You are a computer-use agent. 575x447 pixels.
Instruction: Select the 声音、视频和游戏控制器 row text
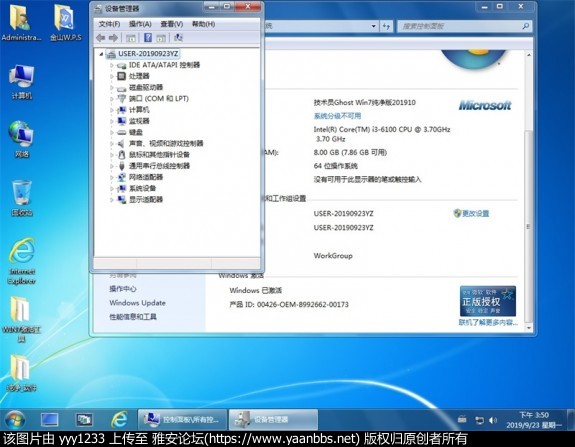[166, 143]
